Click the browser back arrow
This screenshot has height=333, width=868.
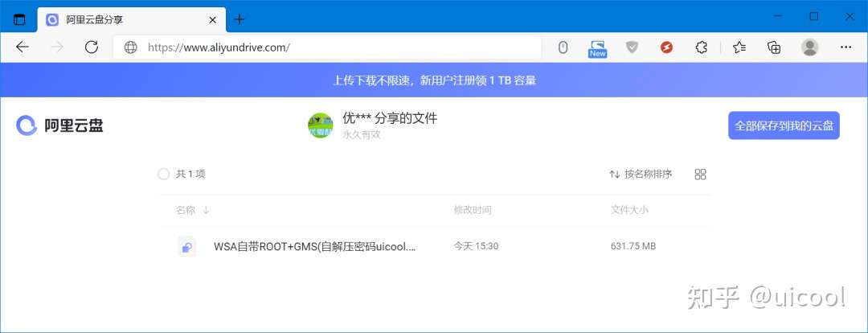coord(23,47)
